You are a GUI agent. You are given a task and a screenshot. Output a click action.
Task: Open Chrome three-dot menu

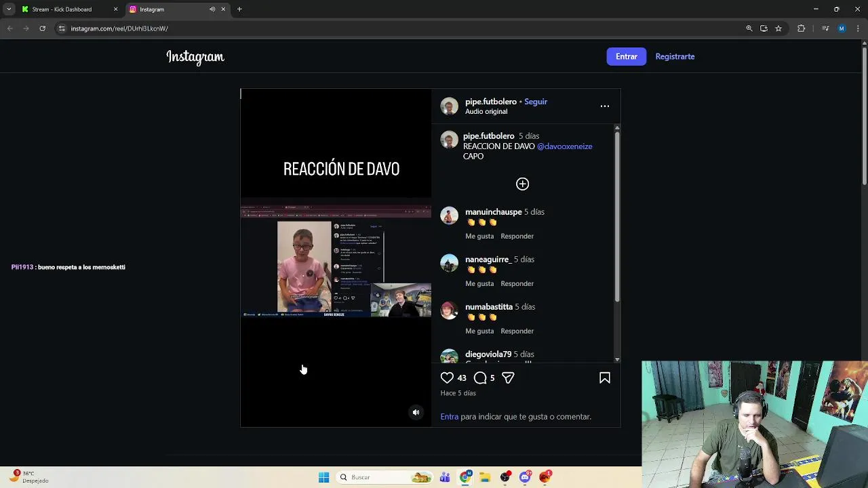coord(858,28)
